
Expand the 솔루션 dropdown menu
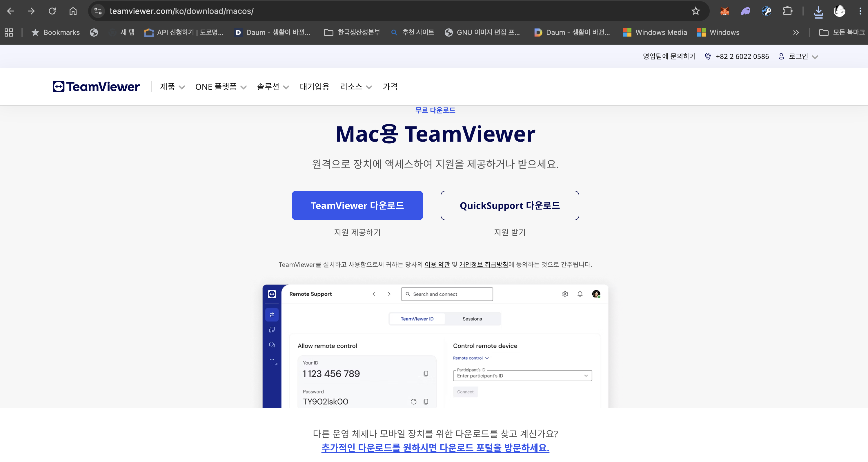273,87
